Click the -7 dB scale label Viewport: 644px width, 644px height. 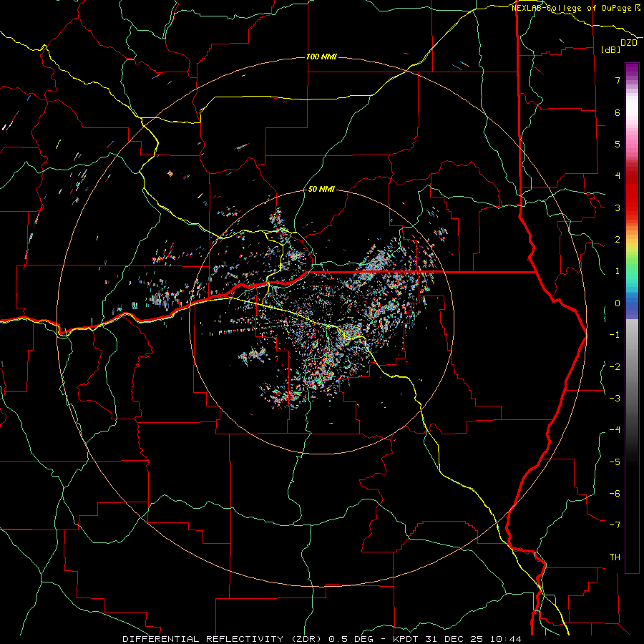(x=615, y=525)
